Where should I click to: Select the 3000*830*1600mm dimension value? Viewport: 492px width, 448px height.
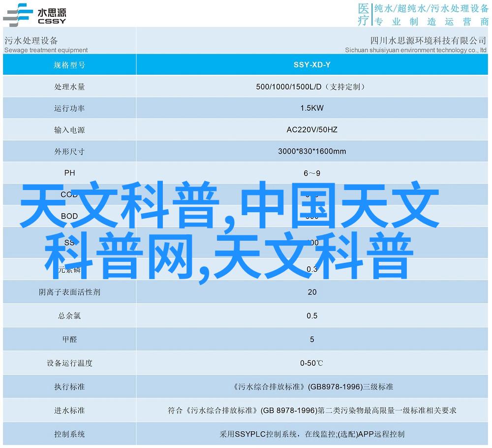coord(312,151)
